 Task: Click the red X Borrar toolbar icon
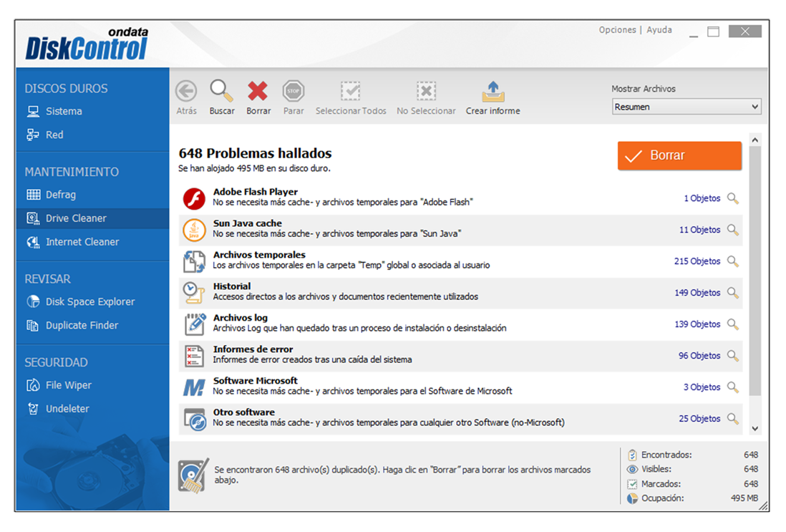click(258, 91)
